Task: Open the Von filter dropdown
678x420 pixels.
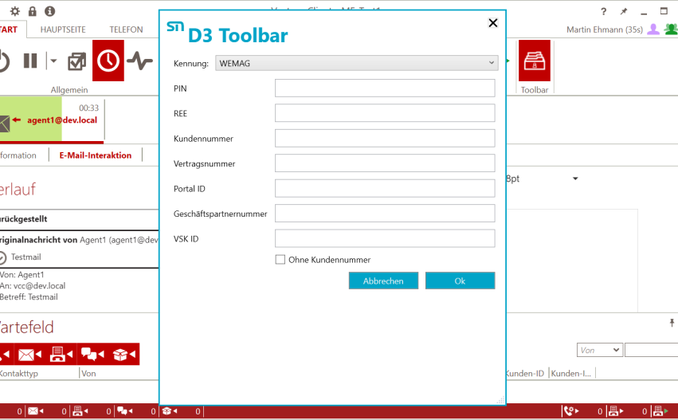Action: pyautogui.click(x=599, y=350)
